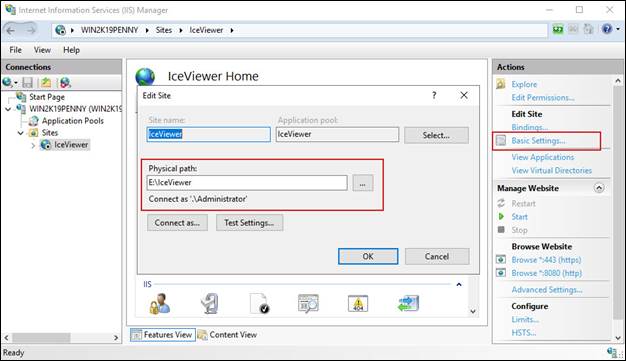
Task: Open the Default Document feature icon
Action: click(x=260, y=304)
